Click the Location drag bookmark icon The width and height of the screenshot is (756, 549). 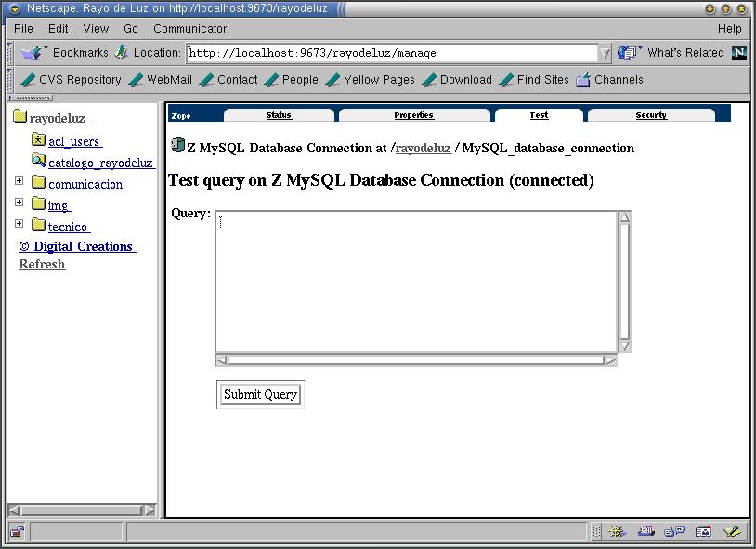(x=122, y=52)
